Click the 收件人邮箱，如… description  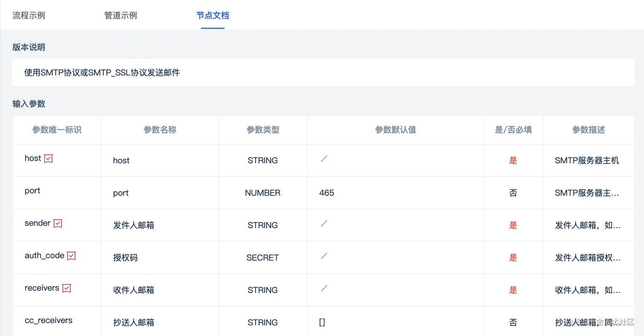tap(588, 290)
